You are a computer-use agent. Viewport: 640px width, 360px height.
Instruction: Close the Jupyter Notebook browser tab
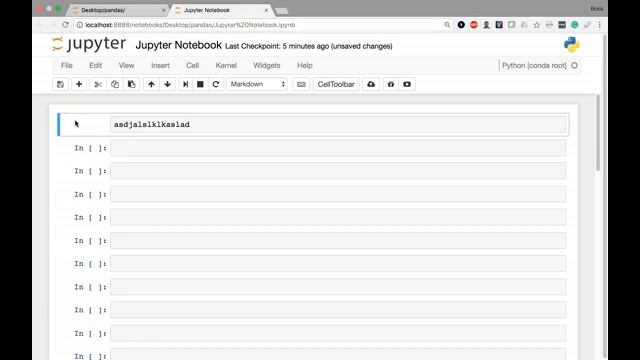click(x=266, y=10)
